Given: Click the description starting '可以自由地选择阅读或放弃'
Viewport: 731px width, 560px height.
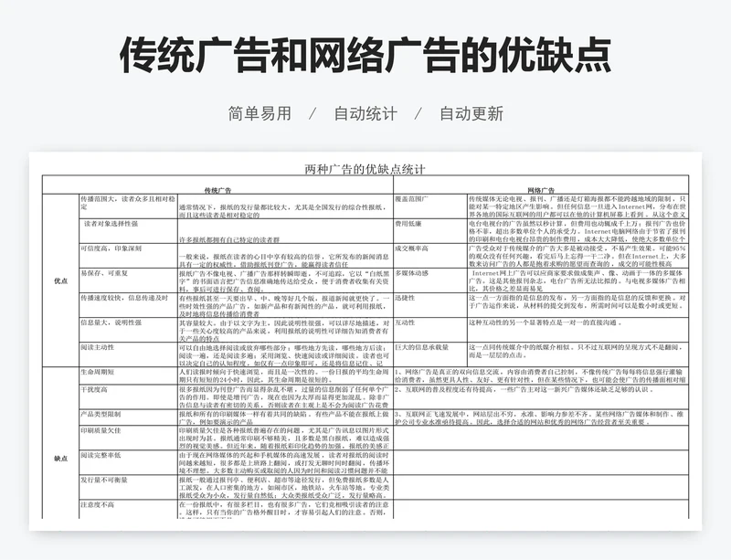Looking at the screenshot, I should [x=283, y=354].
